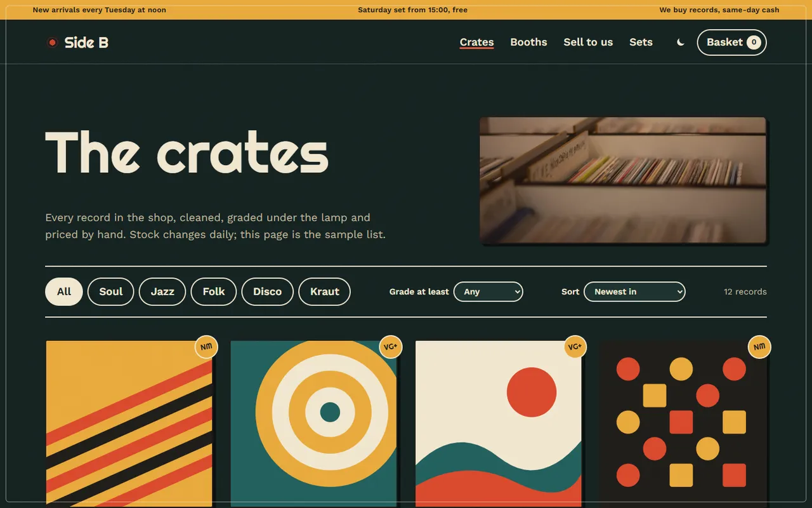Toggle dark mode with the moon icon
The height and width of the screenshot is (508, 812).
coord(681,43)
